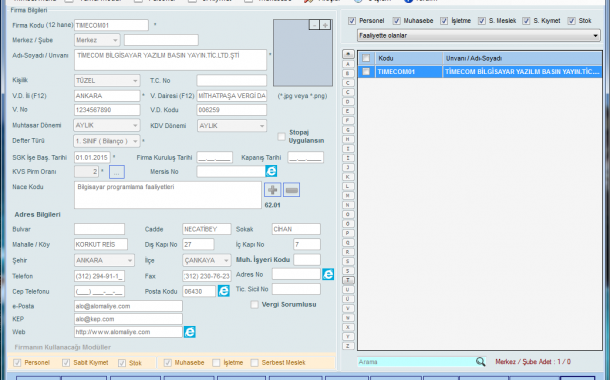Tick the Vergi Sorumlusu checkbox
Viewport: 610px width, 380px height.
click(254, 305)
